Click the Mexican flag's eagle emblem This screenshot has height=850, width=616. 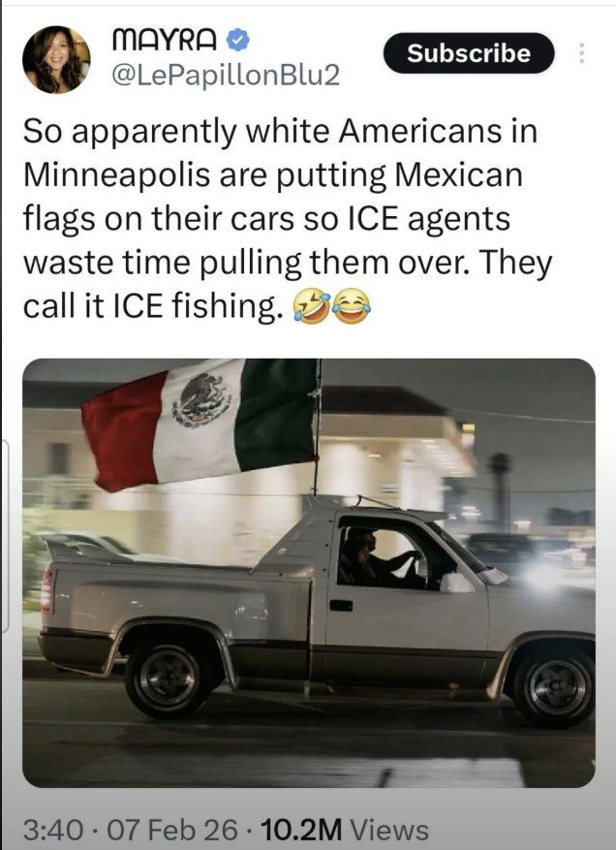(202, 400)
